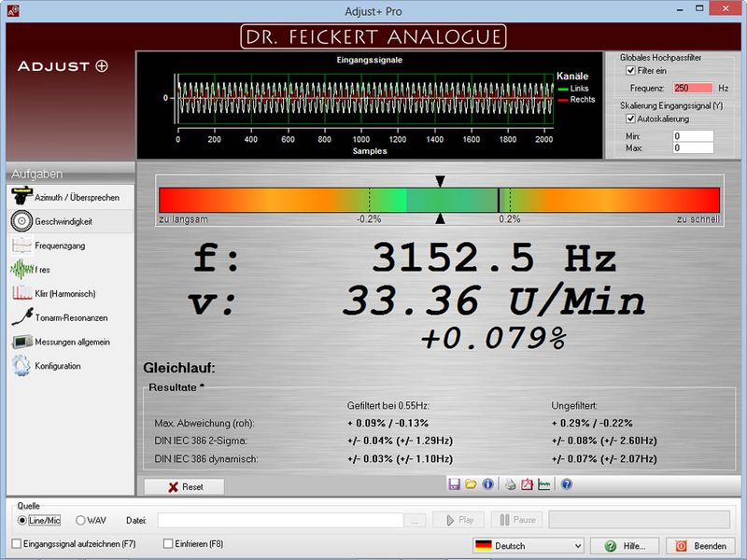
Task: Click the "Gefiltert bei 0.55Hz:" column header
Action: tap(388, 406)
